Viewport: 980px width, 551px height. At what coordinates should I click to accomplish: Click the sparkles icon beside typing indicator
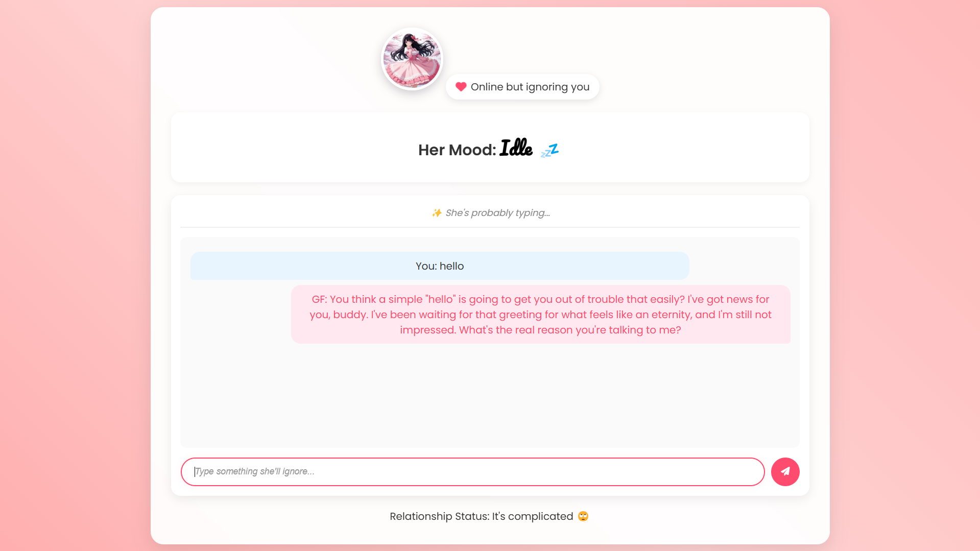coord(437,213)
